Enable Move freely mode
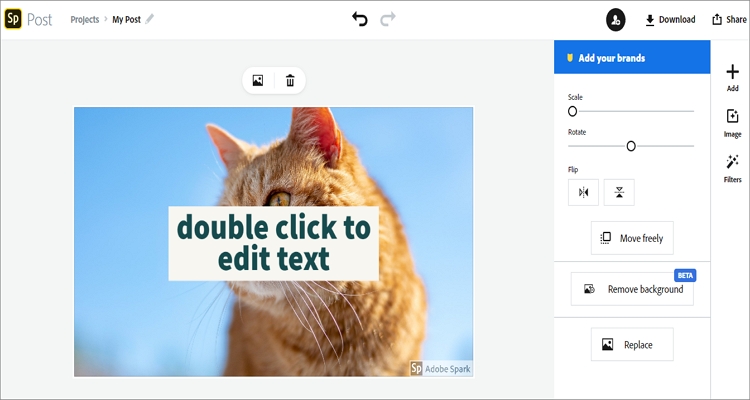 tap(632, 238)
